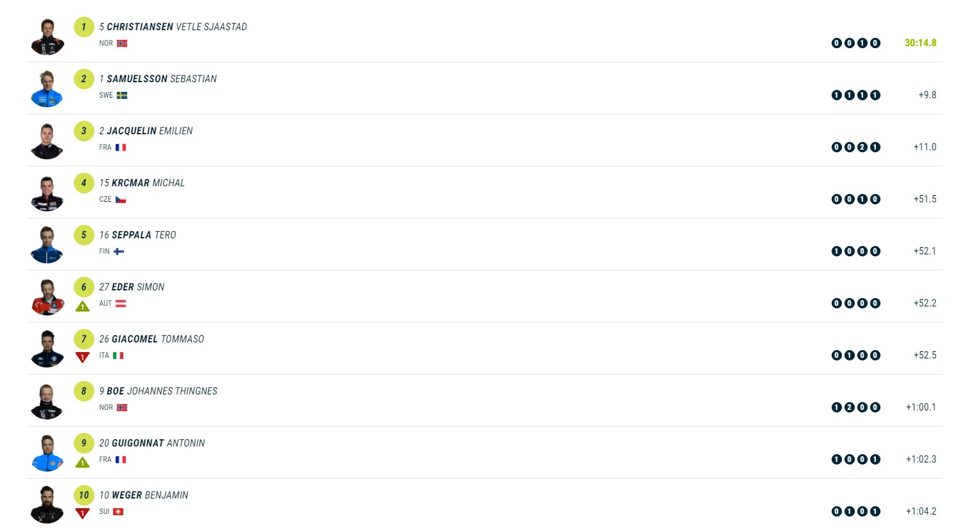
Task: Click the Austria flag under Eder
Action: tap(121, 304)
